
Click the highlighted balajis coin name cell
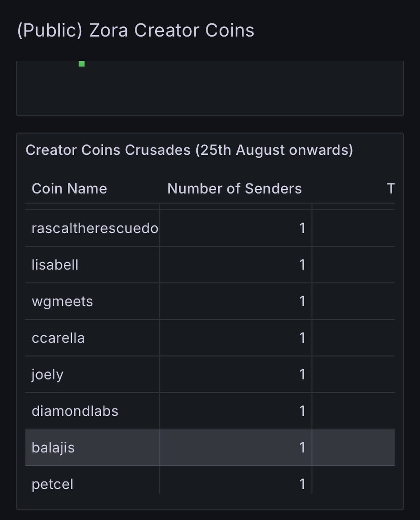coord(53,448)
